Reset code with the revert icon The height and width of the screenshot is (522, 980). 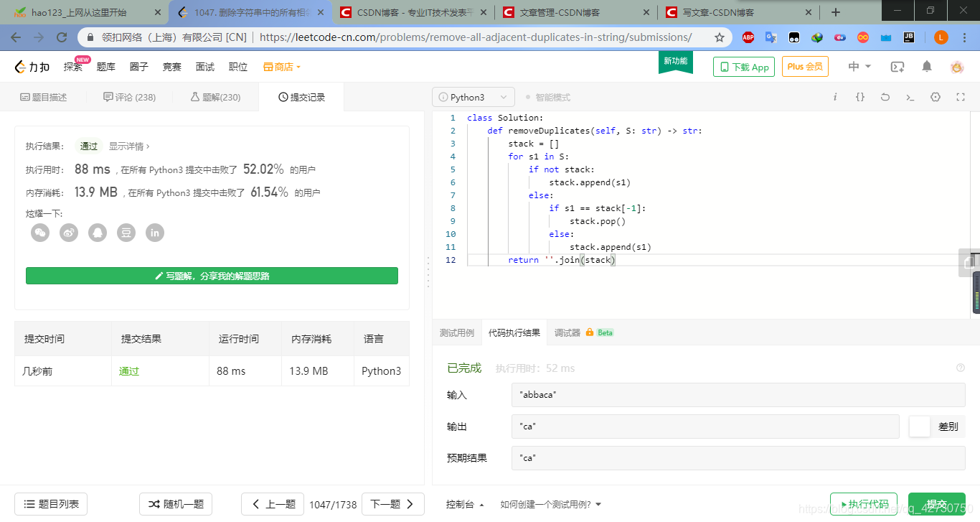pyautogui.click(x=885, y=97)
